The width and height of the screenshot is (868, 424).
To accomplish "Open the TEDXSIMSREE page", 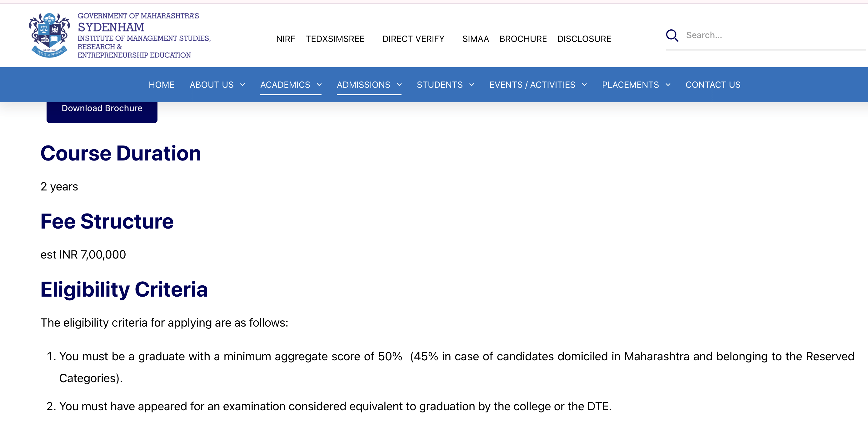I will pyautogui.click(x=335, y=38).
